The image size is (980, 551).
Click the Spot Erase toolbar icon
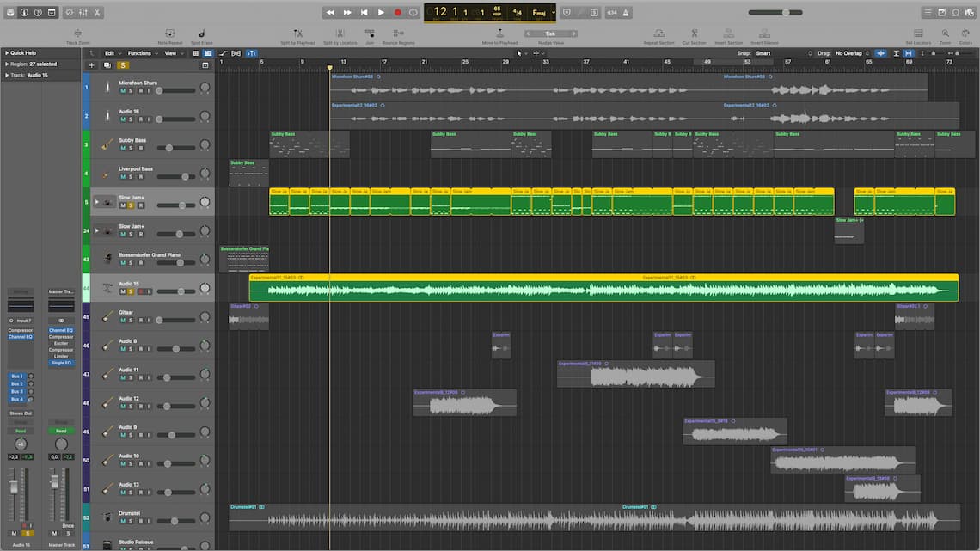201,34
